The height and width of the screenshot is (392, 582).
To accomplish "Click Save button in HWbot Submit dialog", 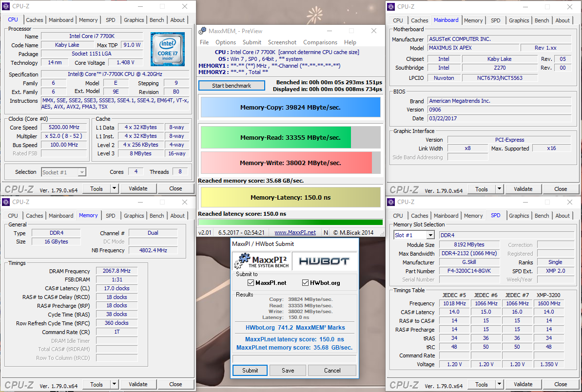I will tap(288, 370).
